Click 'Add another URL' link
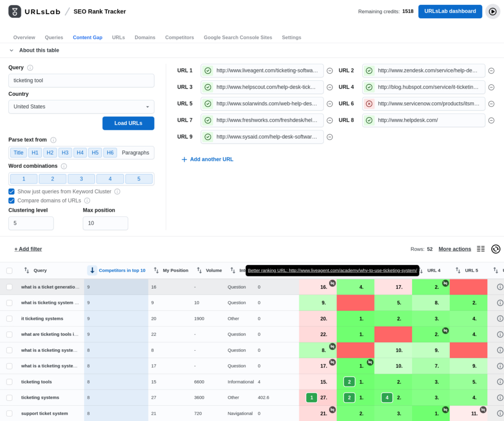 click(x=207, y=159)
